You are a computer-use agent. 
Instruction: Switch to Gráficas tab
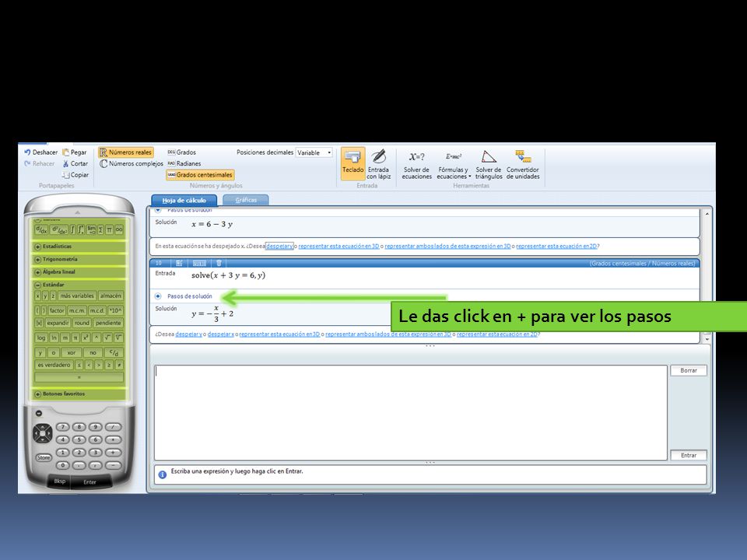coord(246,200)
